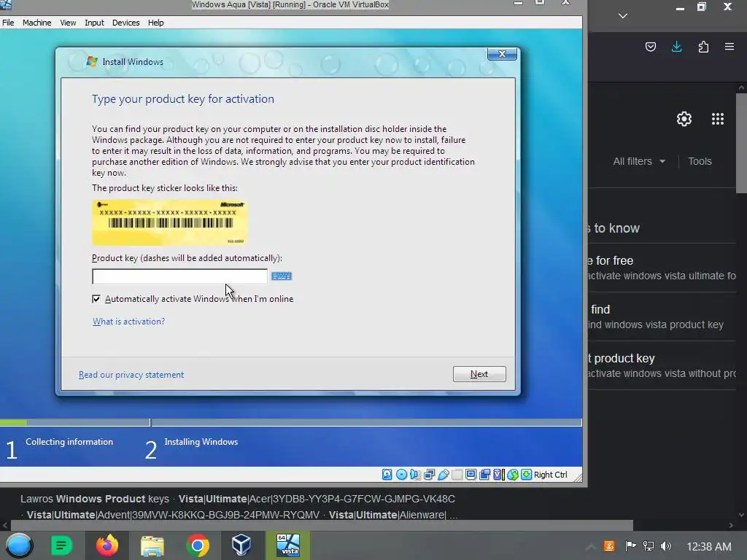Viewport: 747px width, 560px height.
Task: Click the installation progress bar
Action: 290,422
